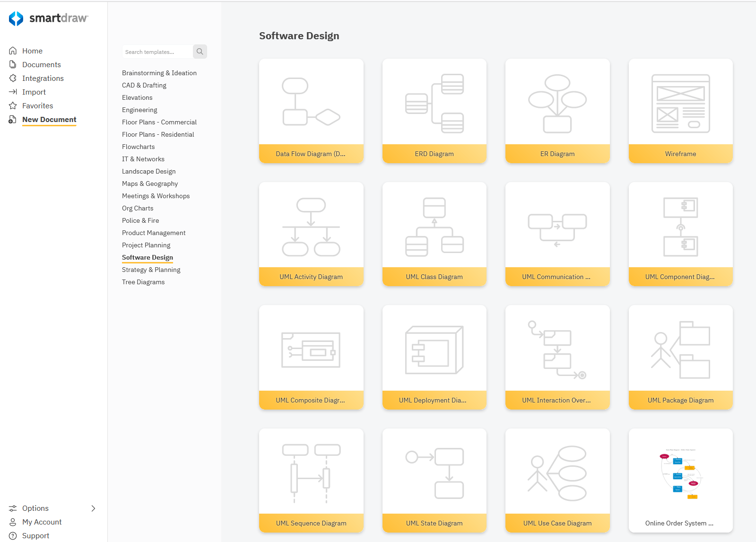The image size is (756, 542).
Task: Open the Online Order System example
Action: pyautogui.click(x=681, y=481)
